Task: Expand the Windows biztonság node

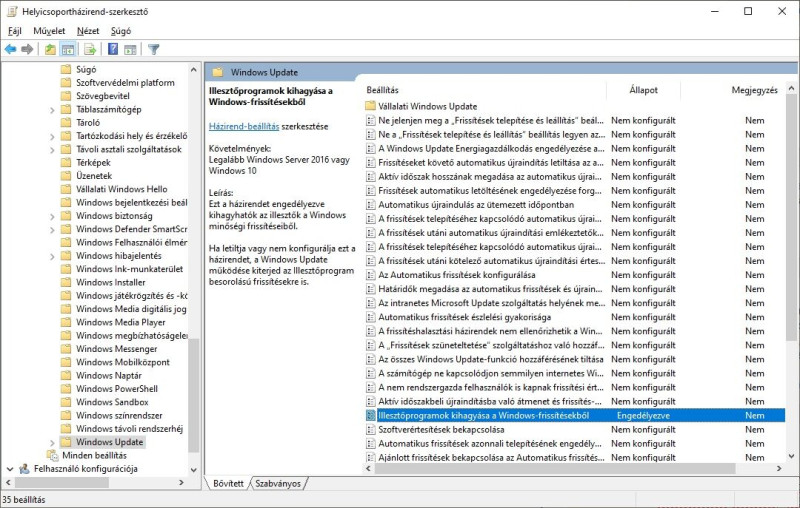Action: pos(52,216)
